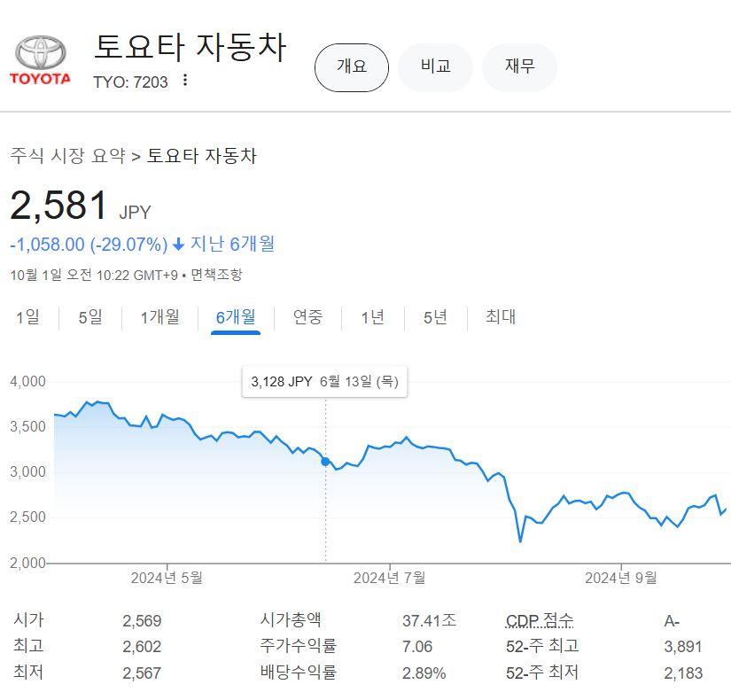Click the blue data point on chart
This screenshot has width=731, height=700.
click(x=325, y=462)
